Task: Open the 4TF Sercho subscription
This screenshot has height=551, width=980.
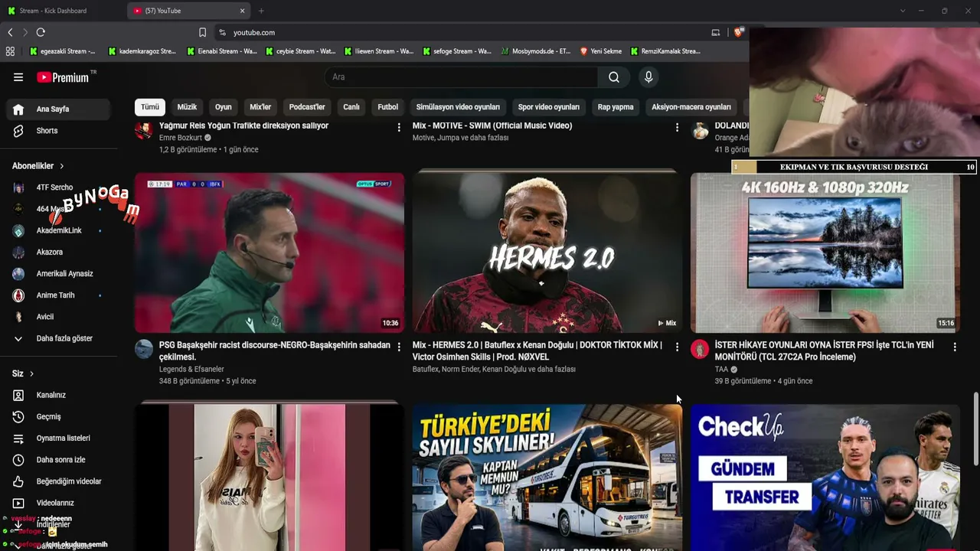Action: click(59, 187)
